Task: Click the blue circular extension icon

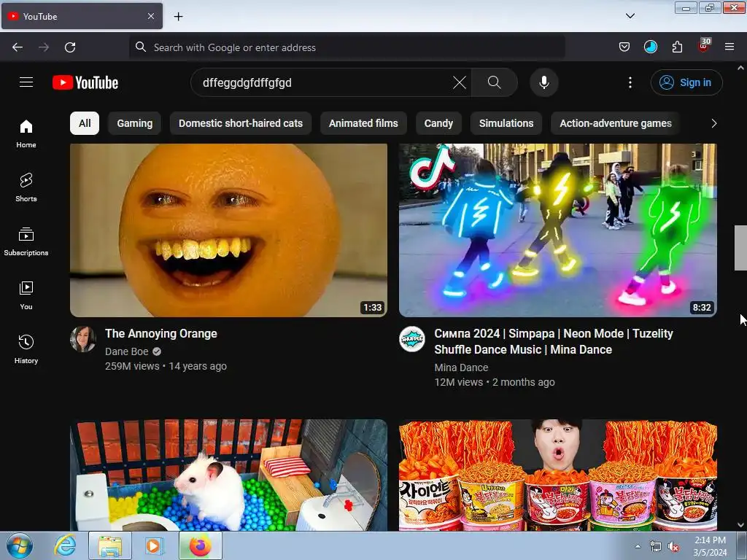Action: point(650,47)
